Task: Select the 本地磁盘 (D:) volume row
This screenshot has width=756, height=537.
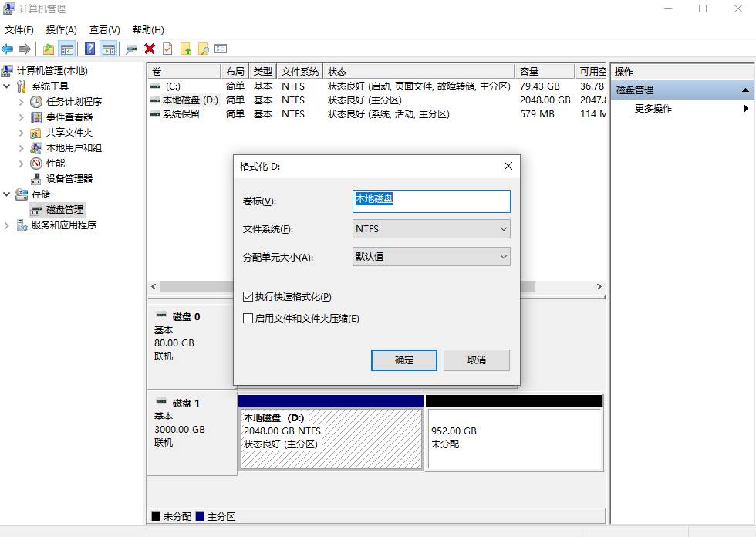Action: click(376, 100)
